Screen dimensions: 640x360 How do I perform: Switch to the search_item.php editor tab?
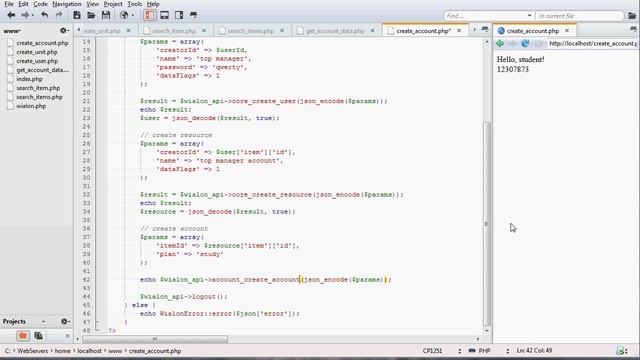(x=173, y=31)
